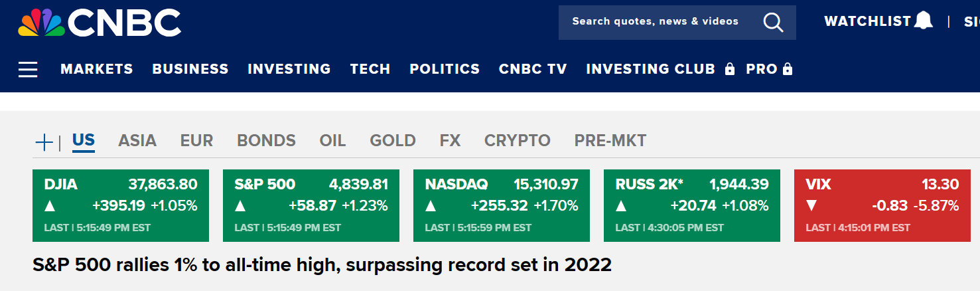The image size is (980, 291).
Task: Click the VIX down arrow indicator
Action: point(811,206)
